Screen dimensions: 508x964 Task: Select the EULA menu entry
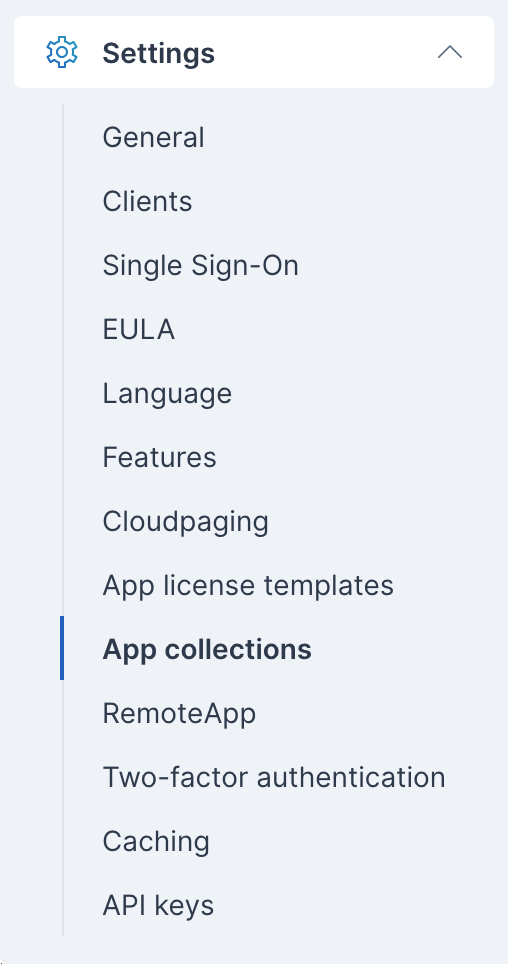(x=138, y=330)
